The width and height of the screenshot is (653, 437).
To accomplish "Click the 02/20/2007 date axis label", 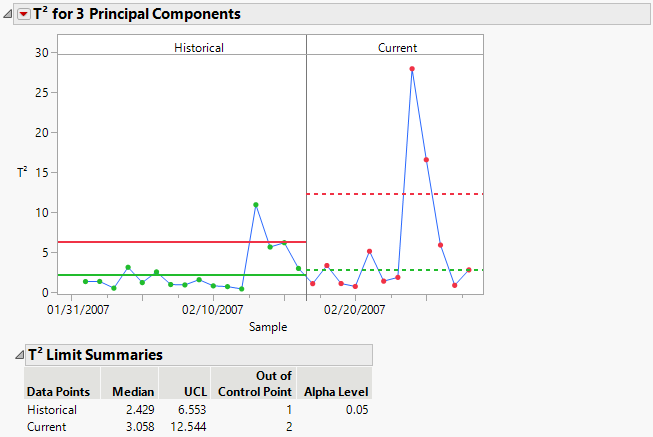I will pos(354,311).
